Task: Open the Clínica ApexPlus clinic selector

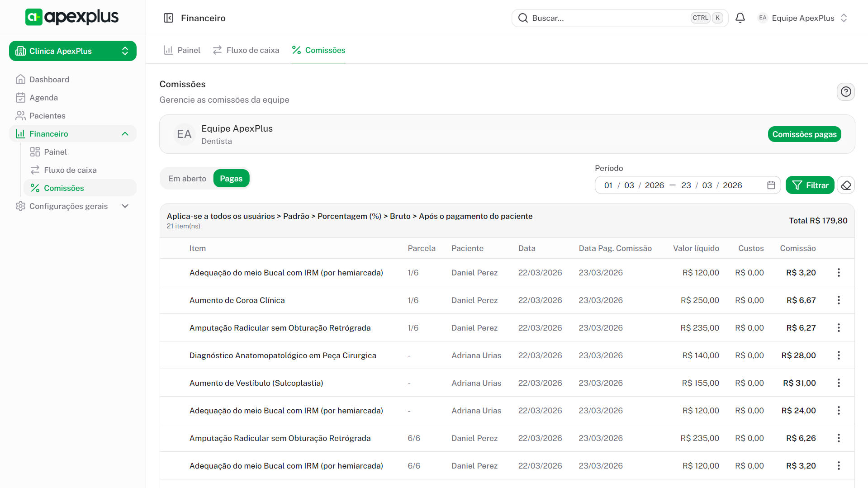Action: point(72,51)
